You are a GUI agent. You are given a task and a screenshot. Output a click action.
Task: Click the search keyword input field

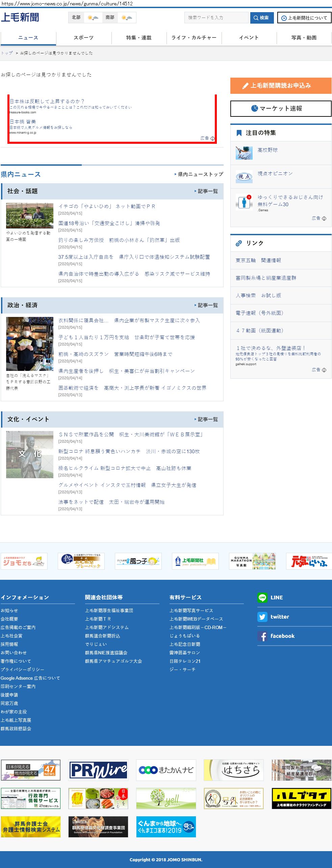coord(216,18)
